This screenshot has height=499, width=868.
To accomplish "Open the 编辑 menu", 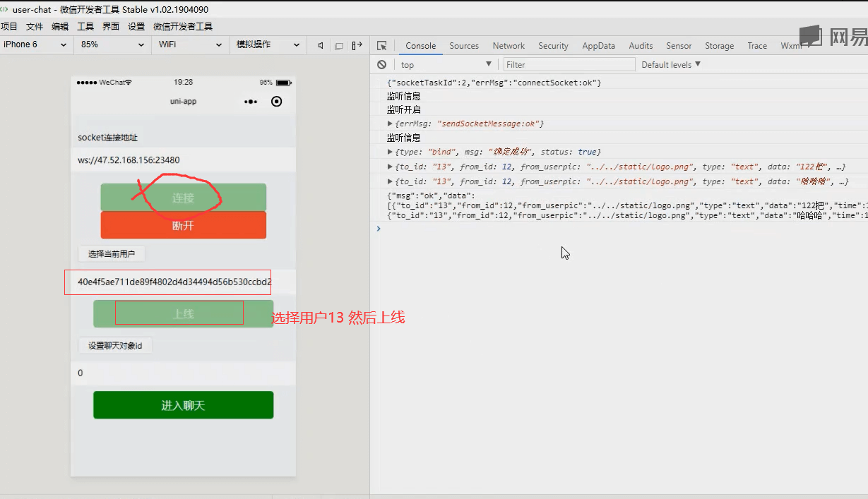I will click(x=60, y=27).
